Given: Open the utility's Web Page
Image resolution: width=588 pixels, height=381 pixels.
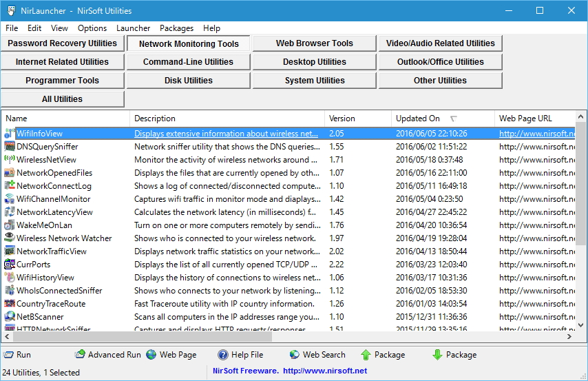Looking at the screenshot, I should click(x=171, y=355).
